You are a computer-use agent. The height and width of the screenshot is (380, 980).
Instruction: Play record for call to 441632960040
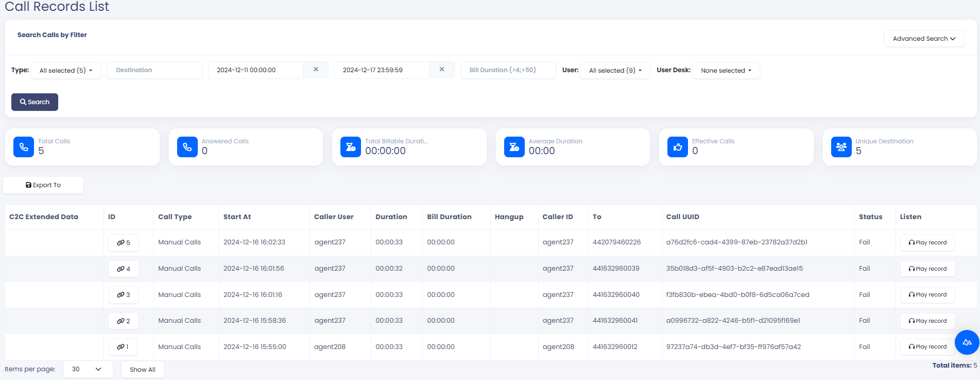click(927, 295)
